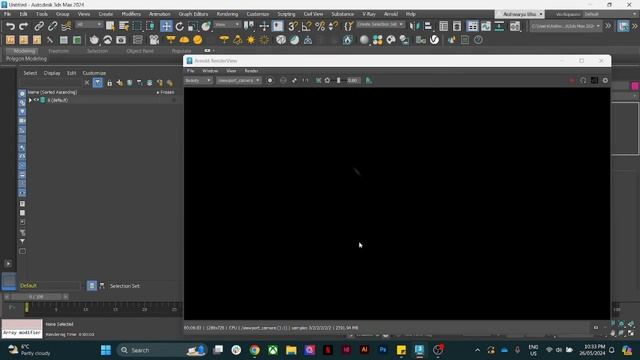
Task: Open the Workspaces Default dropdown
Action: click(x=609, y=14)
